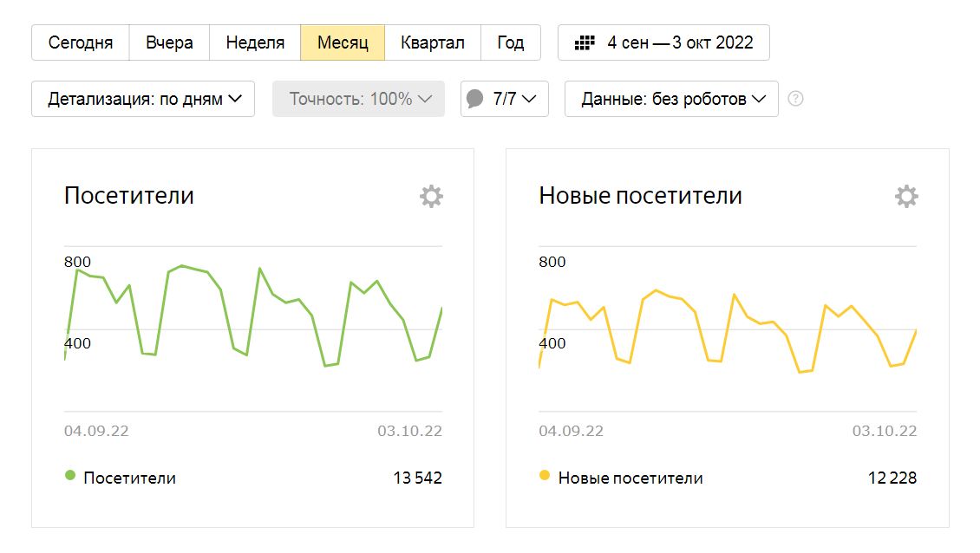Click the help question mark icon
Image resolution: width=980 pixels, height=553 pixels.
[795, 99]
